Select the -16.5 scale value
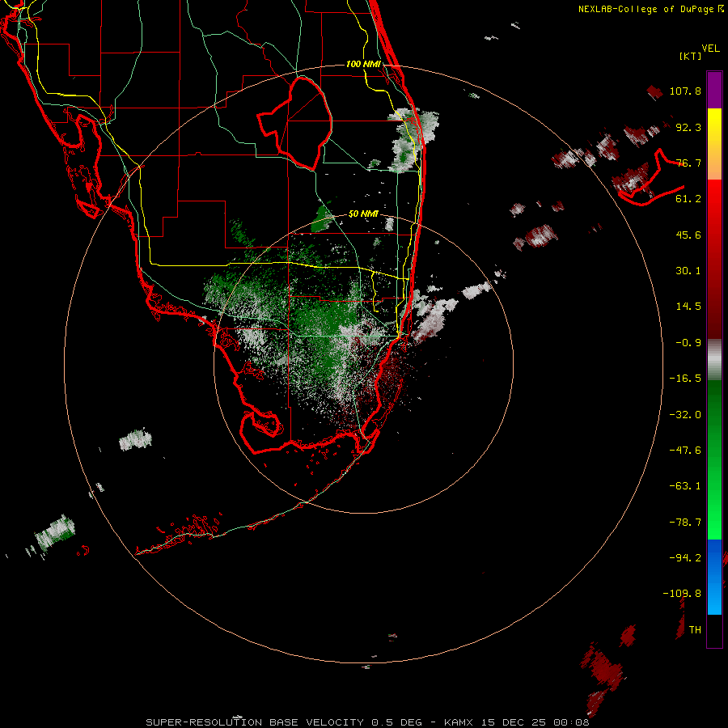Screen dimensions: 728x728 pos(685,379)
